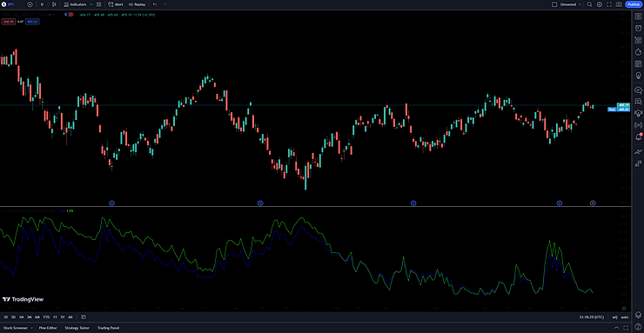Open the Pine Editor tab
644x333 pixels.
coord(48,328)
